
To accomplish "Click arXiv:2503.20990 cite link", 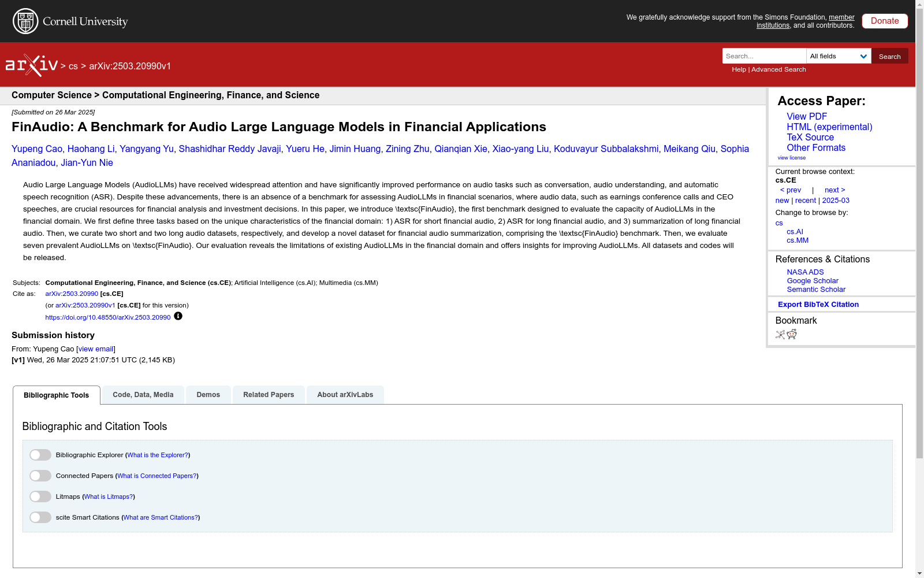I will [72, 294].
